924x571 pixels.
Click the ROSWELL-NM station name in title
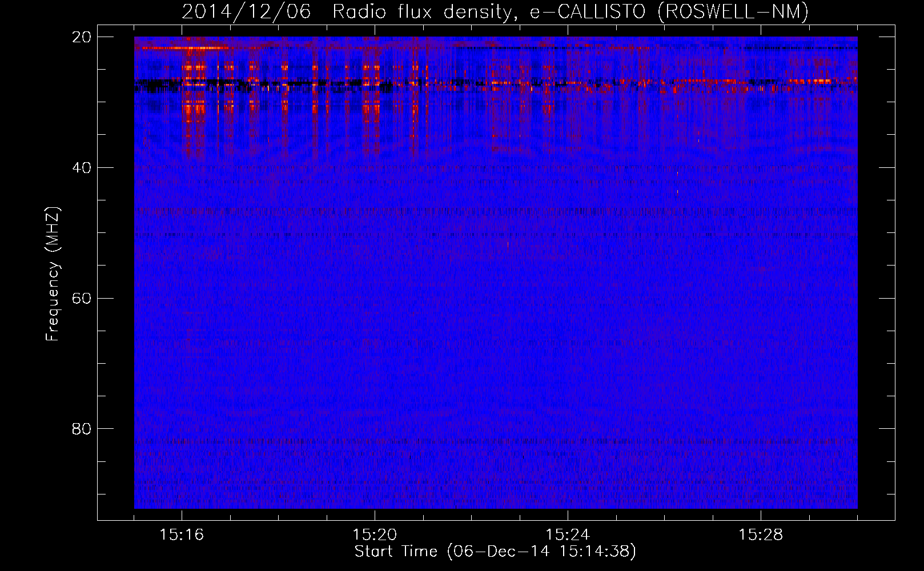733,11
